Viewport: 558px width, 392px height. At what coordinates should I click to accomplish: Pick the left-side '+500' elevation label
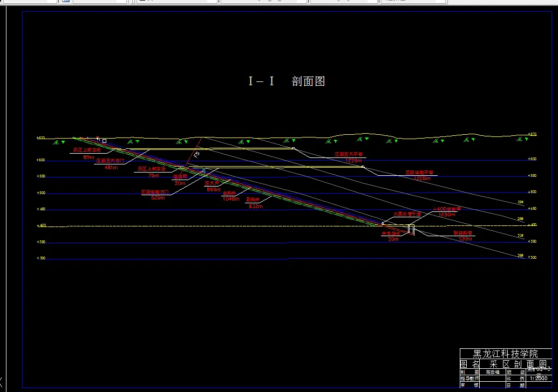click(41, 193)
